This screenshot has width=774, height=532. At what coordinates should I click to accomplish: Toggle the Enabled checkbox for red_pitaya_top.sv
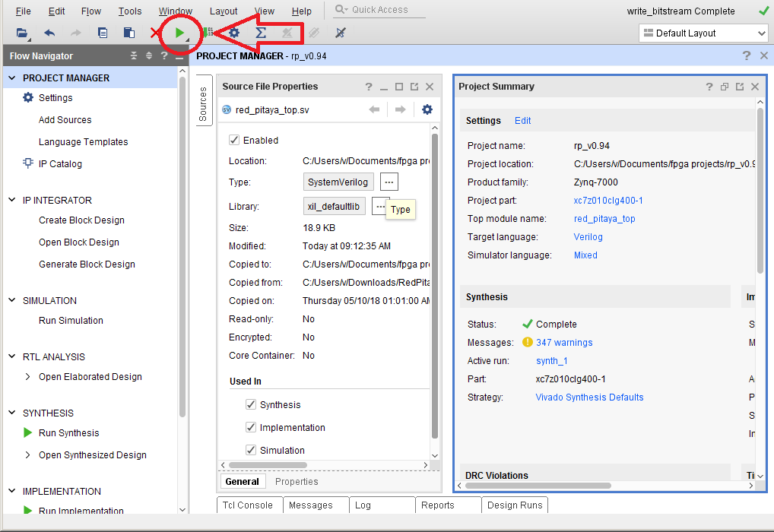pyautogui.click(x=234, y=140)
